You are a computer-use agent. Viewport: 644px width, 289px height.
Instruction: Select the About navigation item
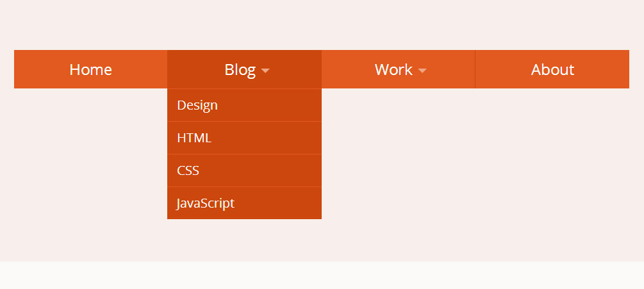[552, 69]
